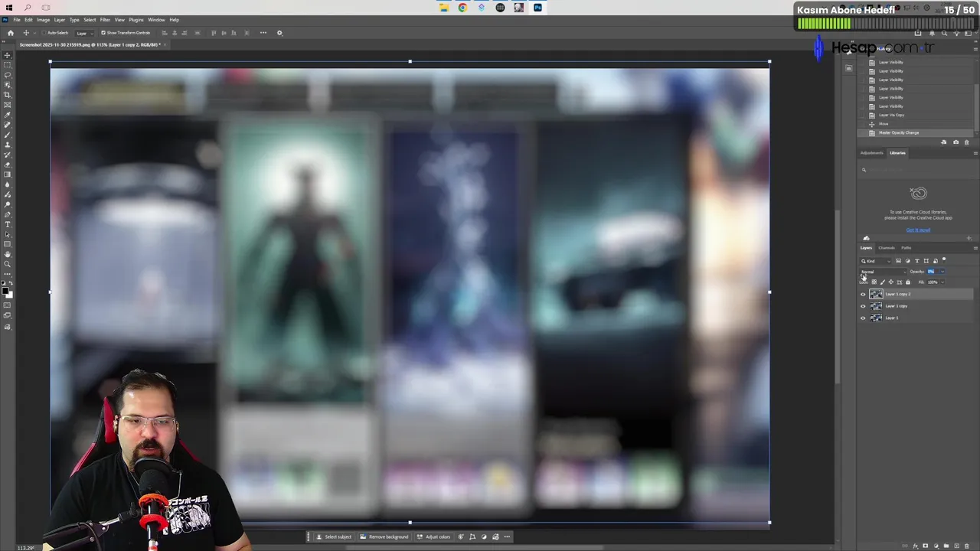
Task: Select the Rectangular Marquee tool
Action: click(8, 65)
